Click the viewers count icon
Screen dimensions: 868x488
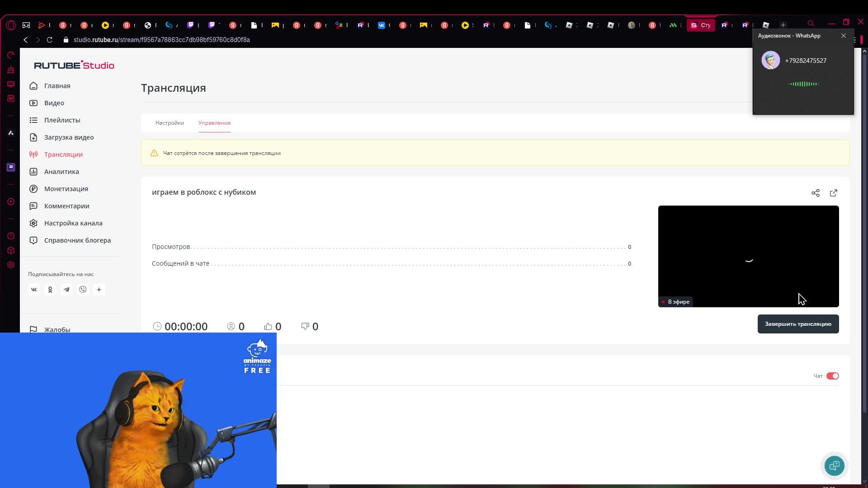pyautogui.click(x=231, y=326)
